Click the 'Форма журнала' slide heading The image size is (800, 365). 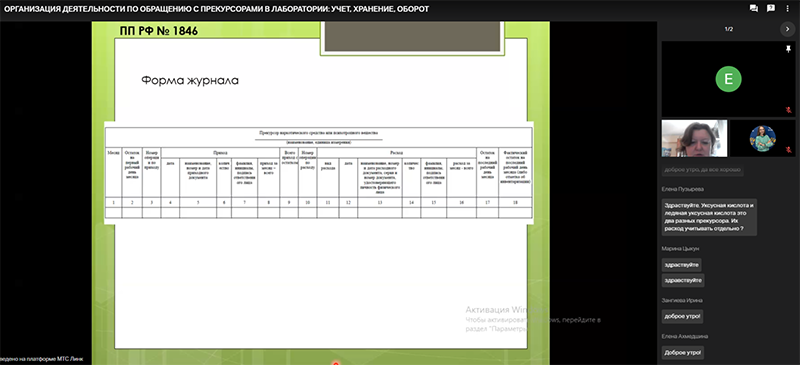coord(190,81)
